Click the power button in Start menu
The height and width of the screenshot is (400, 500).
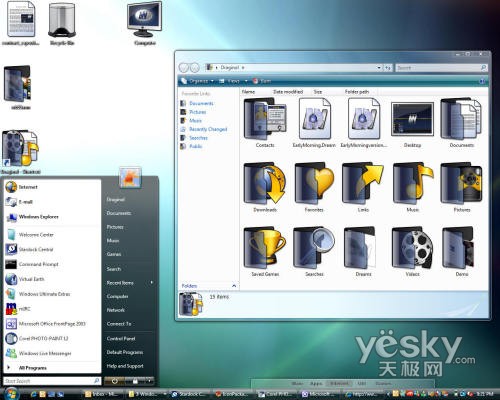pyautogui.click(x=115, y=380)
